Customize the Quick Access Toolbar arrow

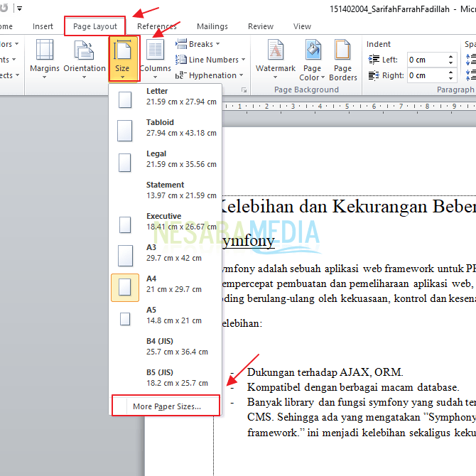[x=19, y=9]
